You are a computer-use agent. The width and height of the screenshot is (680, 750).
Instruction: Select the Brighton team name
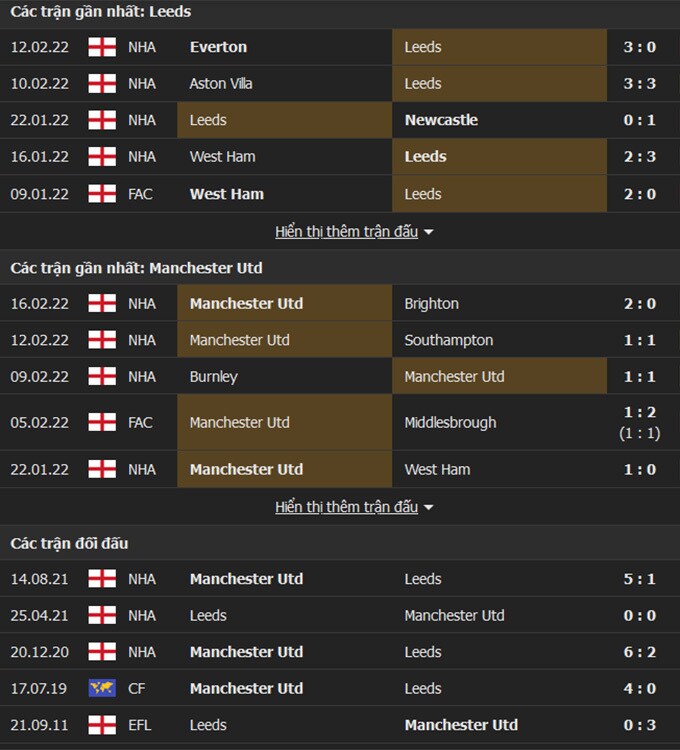coord(432,304)
